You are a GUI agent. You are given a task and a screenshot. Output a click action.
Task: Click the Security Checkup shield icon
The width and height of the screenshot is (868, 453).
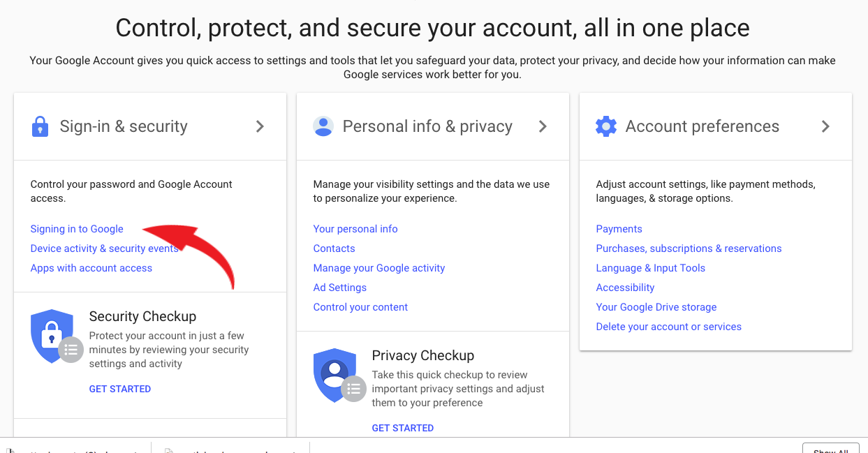[52, 336]
